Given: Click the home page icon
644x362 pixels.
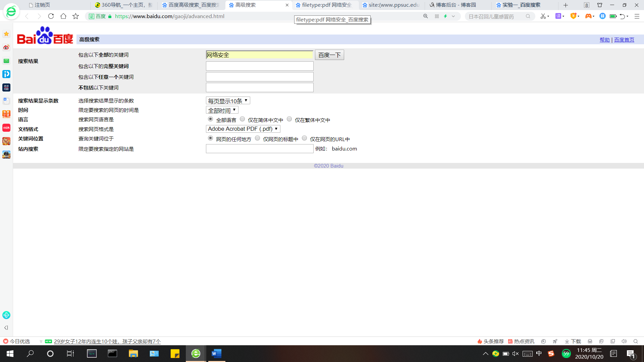Looking at the screenshot, I should pos(63,16).
